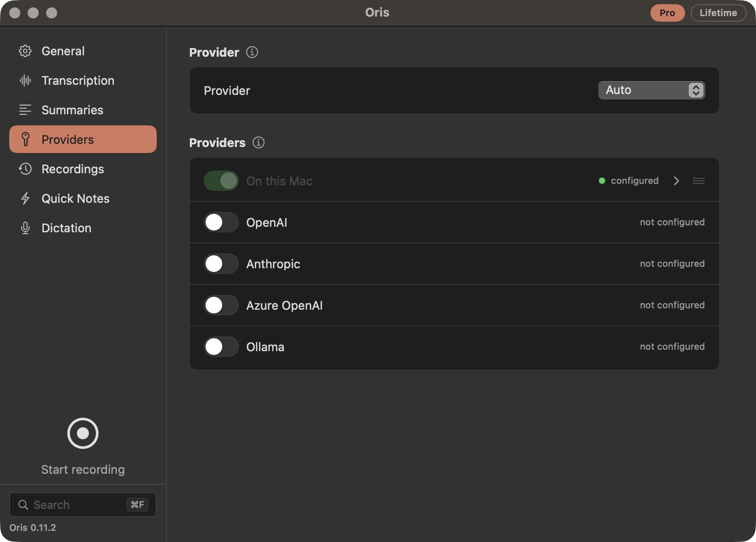
Task: Open the Quick Notes section
Action: click(x=83, y=199)
